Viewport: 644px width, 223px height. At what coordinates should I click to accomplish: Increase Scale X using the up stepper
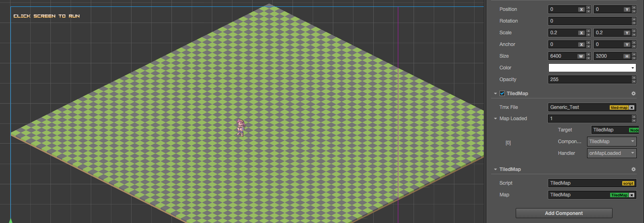click(x=588, y=31)
